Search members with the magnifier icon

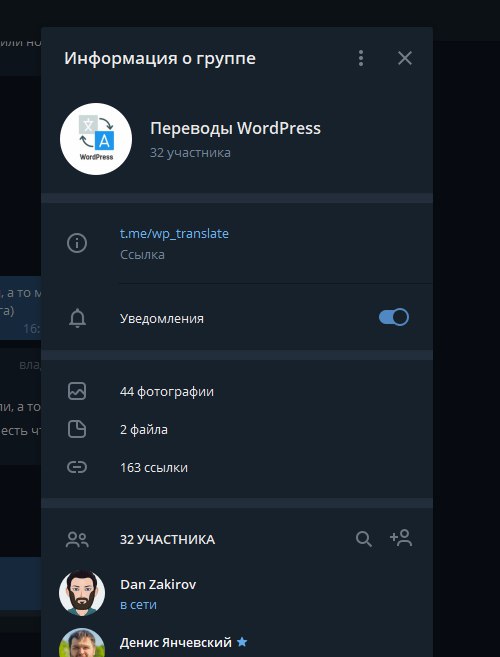364,539
